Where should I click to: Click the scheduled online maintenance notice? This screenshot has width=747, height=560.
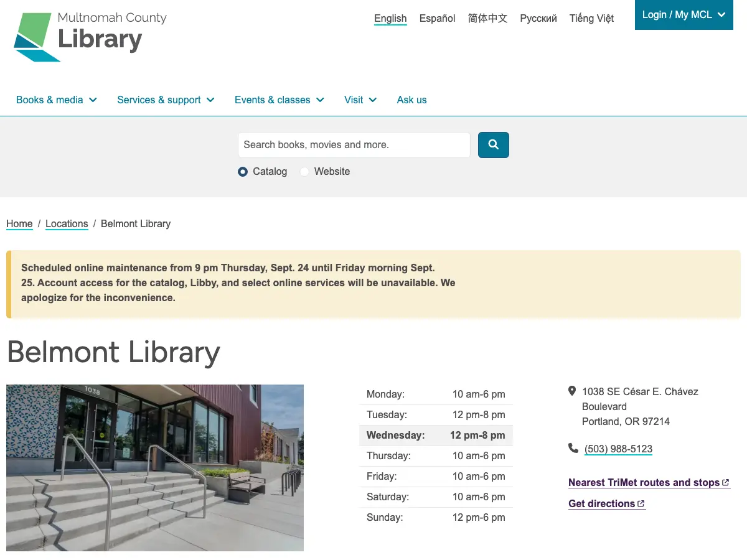point(374,283)
